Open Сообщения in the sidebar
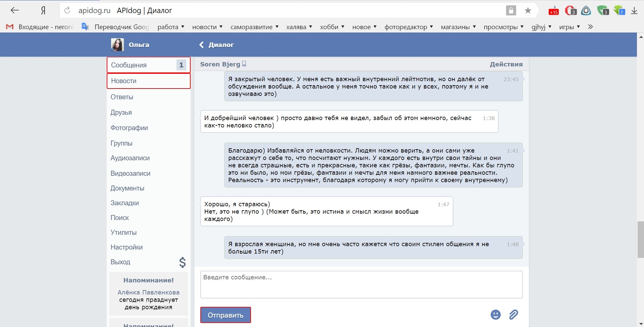This screenshot has height=327, width=644. click(x=148, y=65)
